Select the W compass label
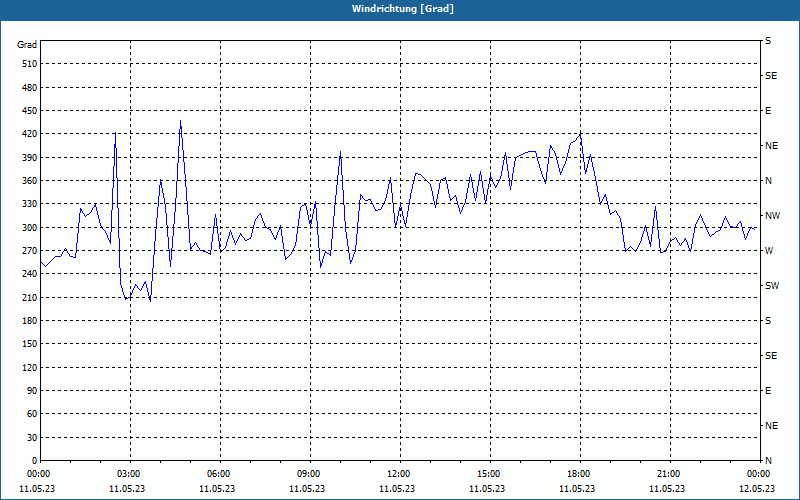The width and height of the screenshot is (800, 500). click(769, 251)
